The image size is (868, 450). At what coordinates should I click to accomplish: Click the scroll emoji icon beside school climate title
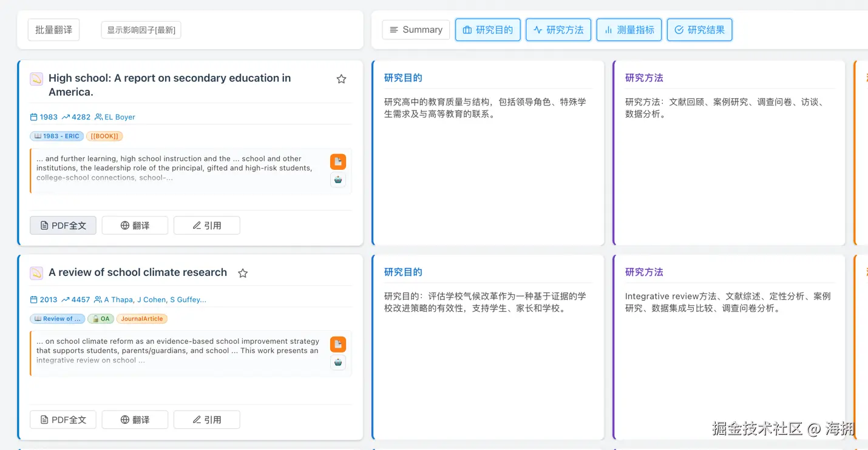pos(36,273)
